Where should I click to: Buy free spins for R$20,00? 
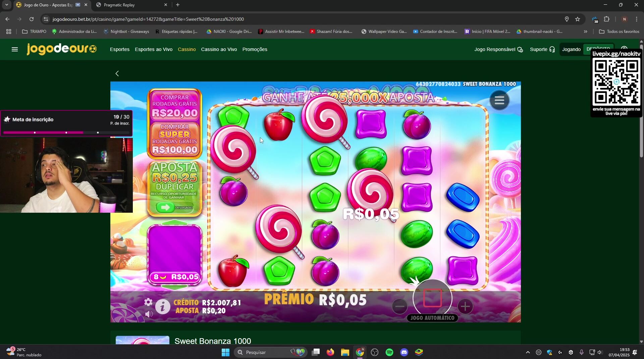174,106
